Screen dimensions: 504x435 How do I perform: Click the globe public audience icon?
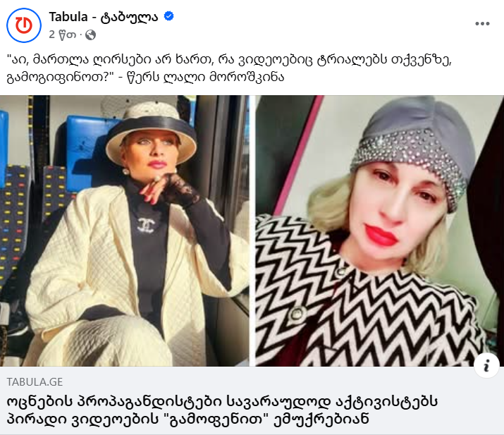(x=91, y=35)
